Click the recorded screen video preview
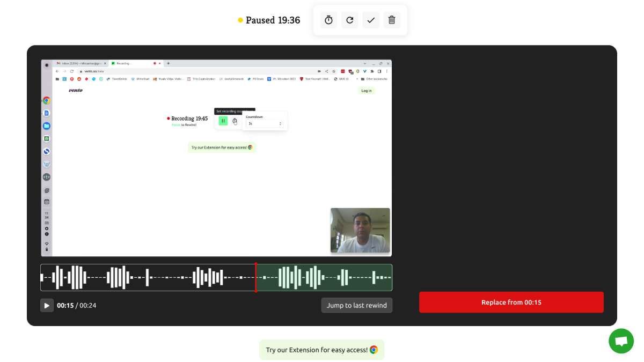 [x=216, y=158]
